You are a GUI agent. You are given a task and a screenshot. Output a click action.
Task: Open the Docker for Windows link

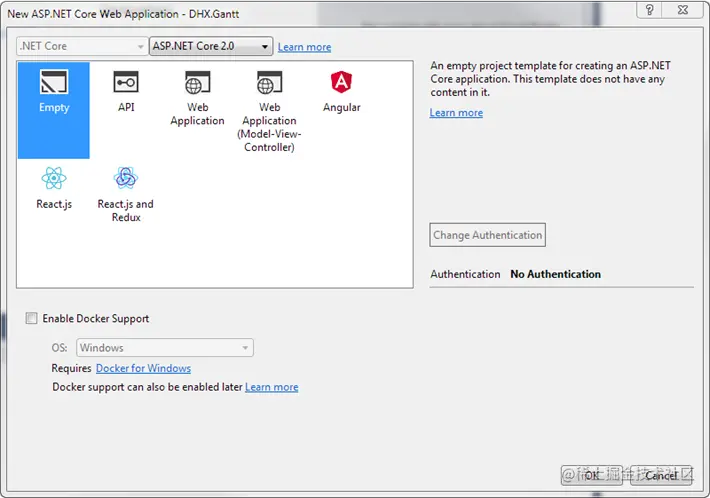[x=143, y=369]
